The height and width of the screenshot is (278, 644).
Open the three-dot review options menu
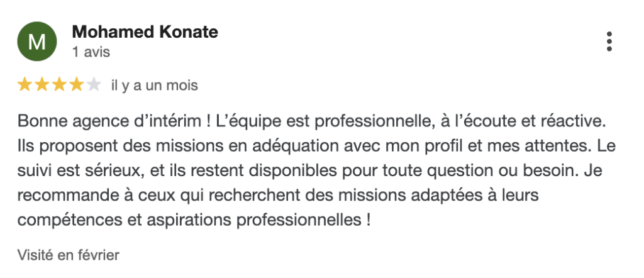[609, 42]
